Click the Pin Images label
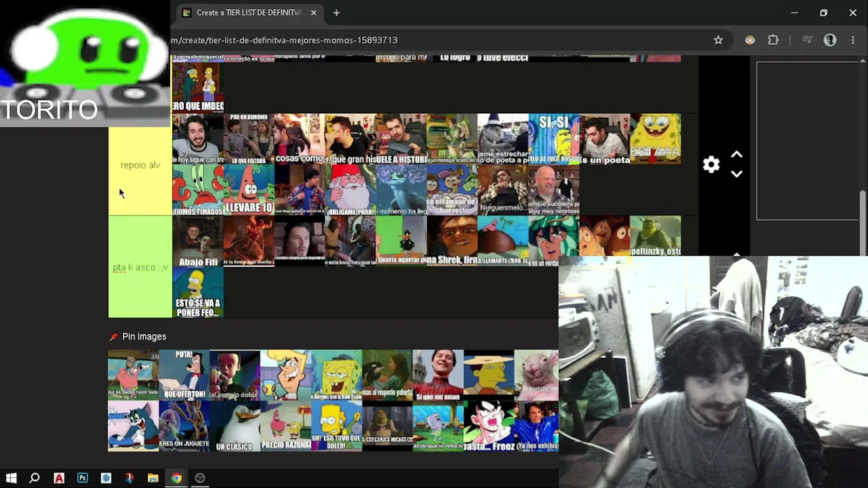Image resolution: width=868 pixels, height=488 pixels. (x=144, y=337)
